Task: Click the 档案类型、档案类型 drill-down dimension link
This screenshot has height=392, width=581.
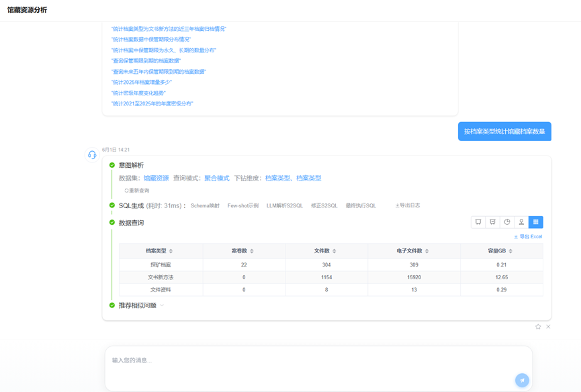Action: point(293,178)
